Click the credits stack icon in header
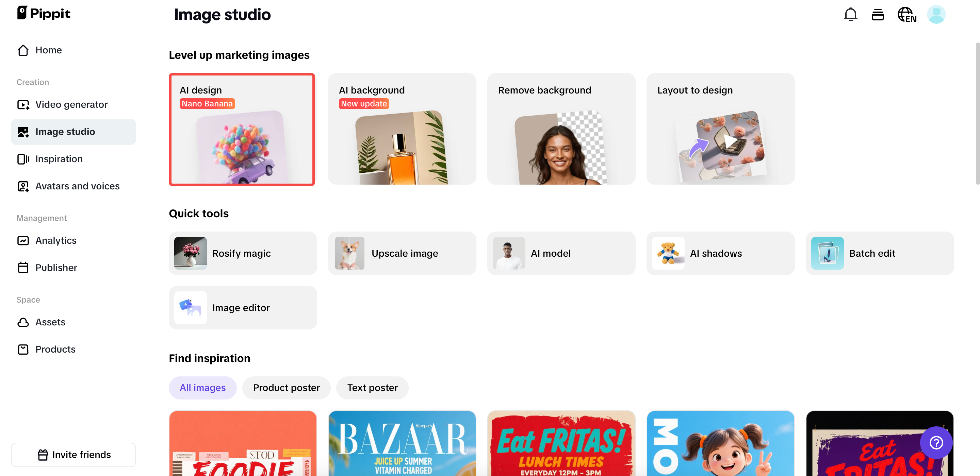The image size is (980, 476). (x=878, y=14)
